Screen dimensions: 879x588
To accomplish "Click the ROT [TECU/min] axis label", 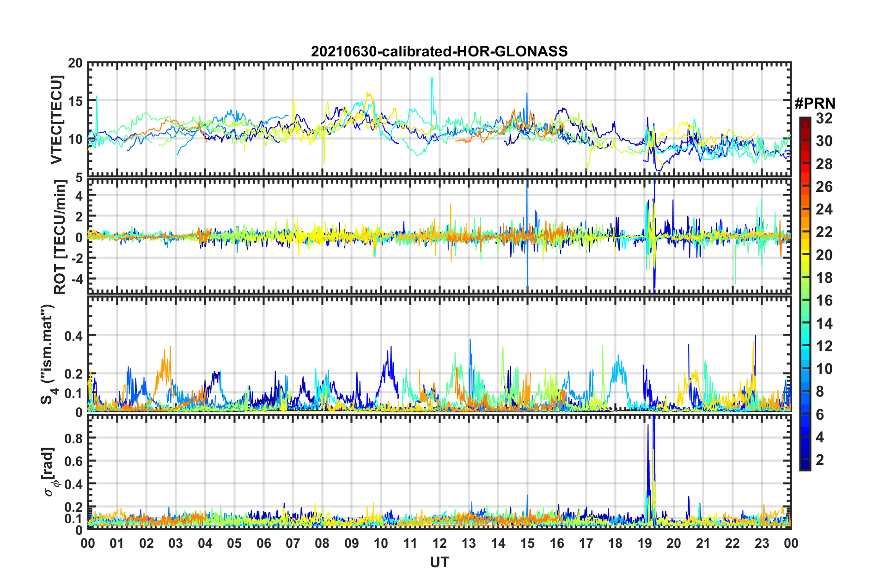I will [x=60, y=237].
